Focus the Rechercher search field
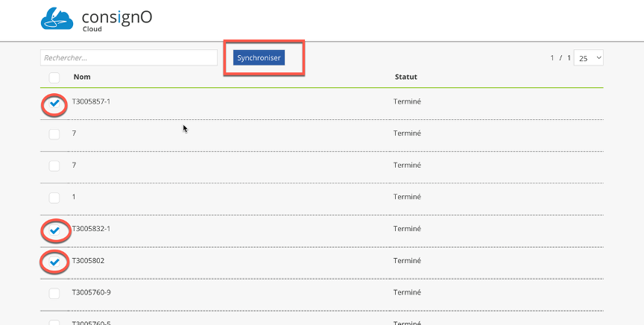The image size is (644, 325). click(x=128, y=57)
